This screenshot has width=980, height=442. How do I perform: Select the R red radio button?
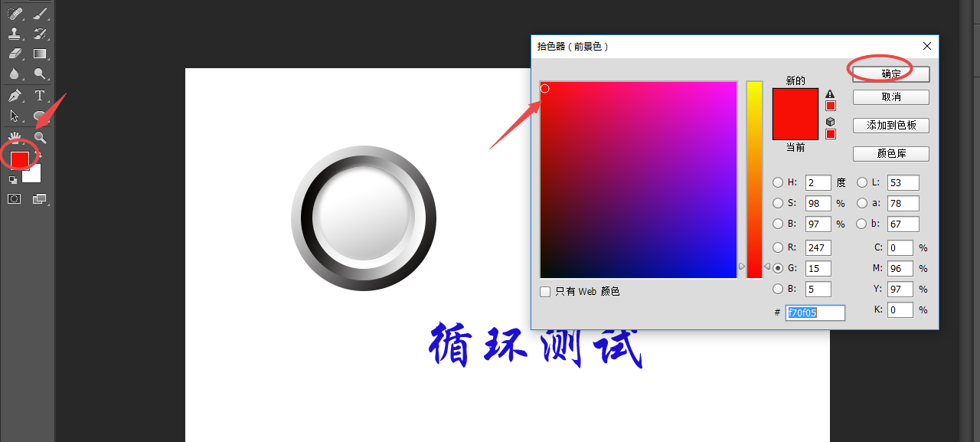(778, 247)
